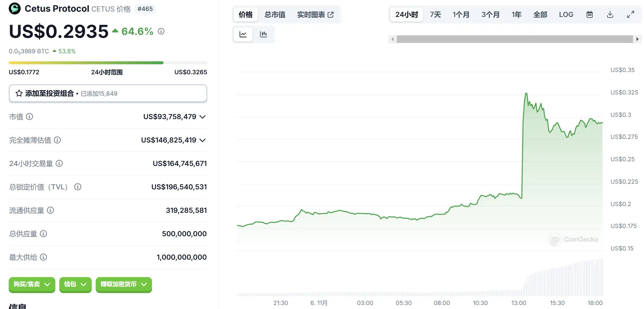Click info icon next to 64.6% change
This screenshot has height=309, width=644.
(161, 31)
